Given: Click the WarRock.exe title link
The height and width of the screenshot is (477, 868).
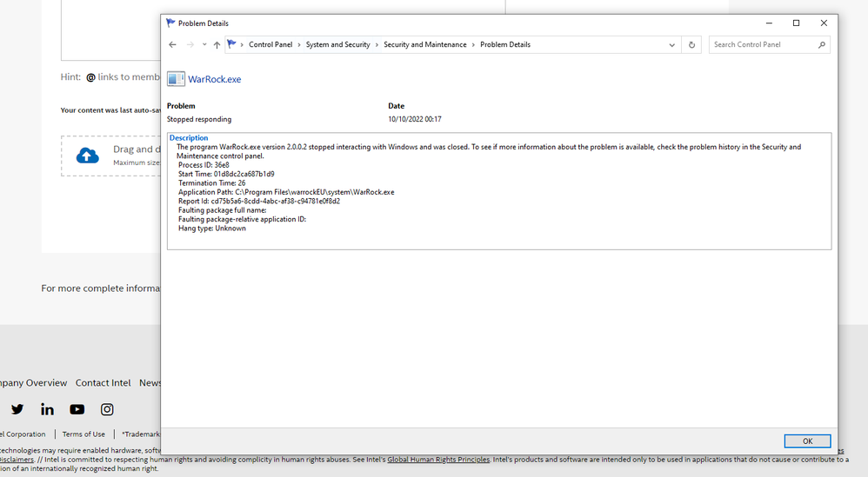Looking at the screenshot, I should click(x=214, y=79).
